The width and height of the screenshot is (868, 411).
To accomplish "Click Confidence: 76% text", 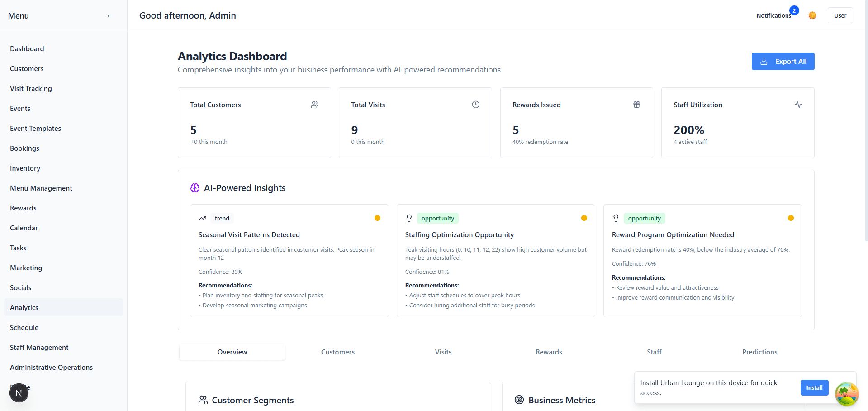I will tap(634, 264).
